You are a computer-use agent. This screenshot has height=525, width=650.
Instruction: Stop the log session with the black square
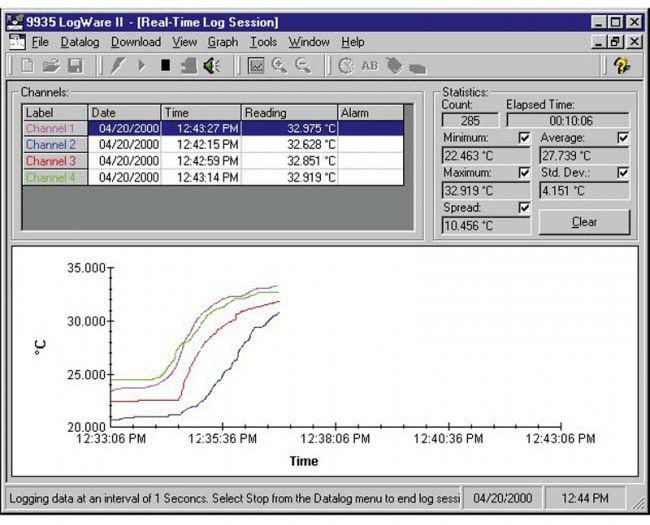(166, 65)
